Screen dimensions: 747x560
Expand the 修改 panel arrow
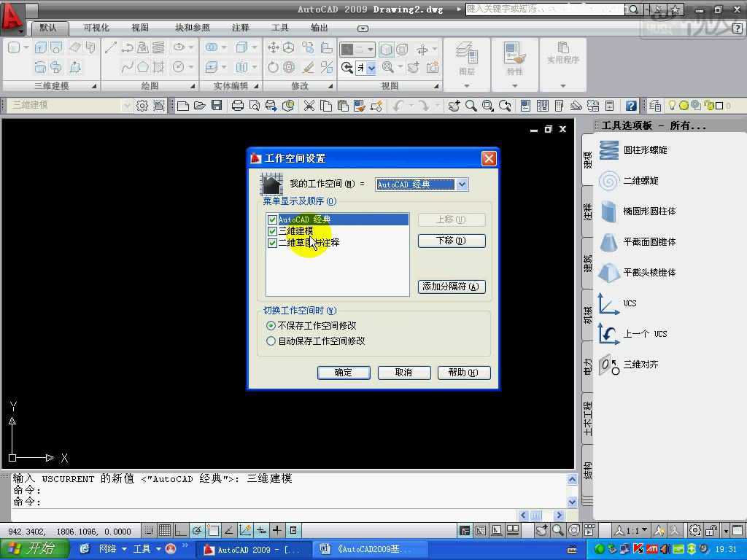pos(330,86)
